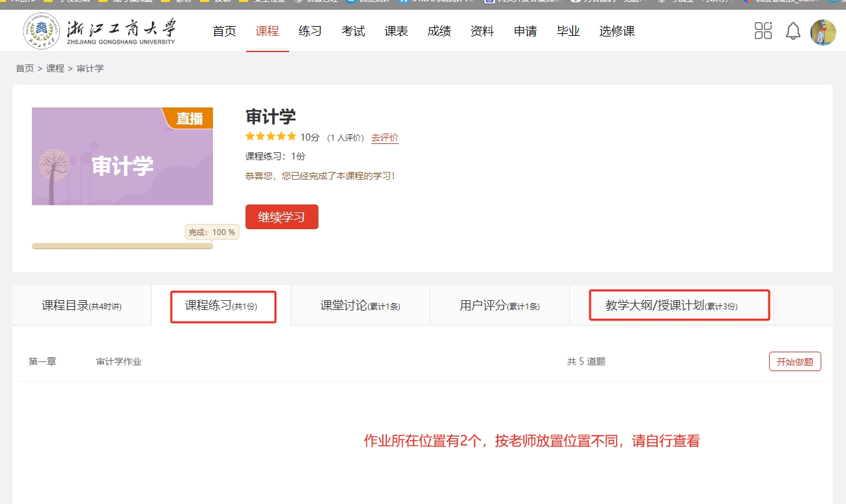Select 练习 in the top navigation
Viewport: 846px width, 504px height.
[310, 31]
